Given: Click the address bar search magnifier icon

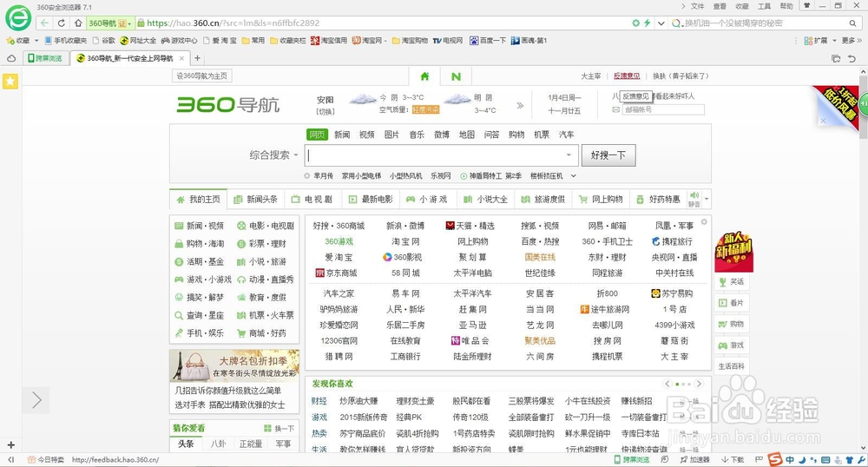Looking at the screenshot, I should click(852, 23).
